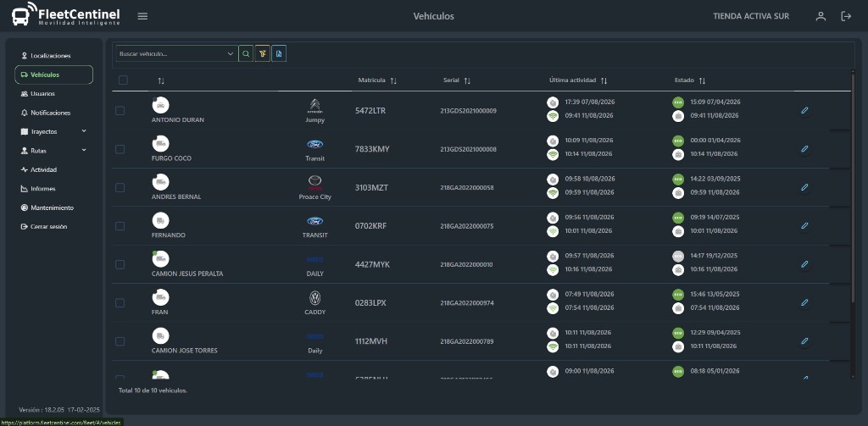
Task: Check the ANDRES BERNAL row checkbox
Action: coord(120,187)
